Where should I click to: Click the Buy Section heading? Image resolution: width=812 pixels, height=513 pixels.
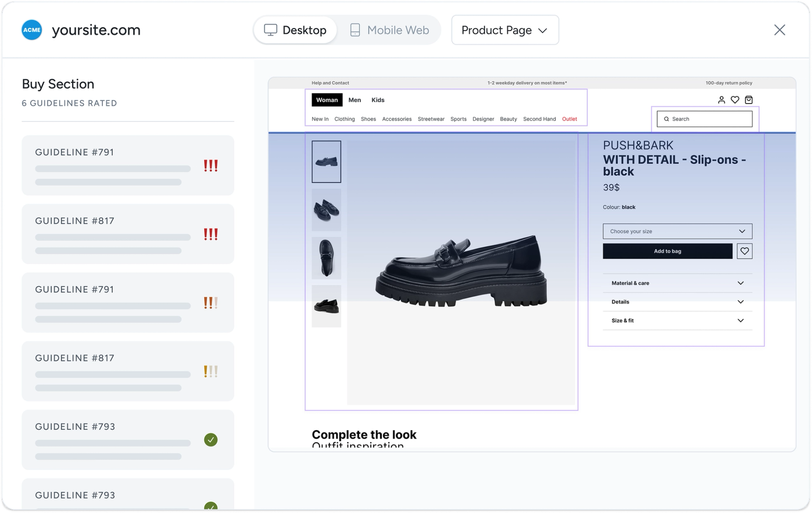[58, 84]
